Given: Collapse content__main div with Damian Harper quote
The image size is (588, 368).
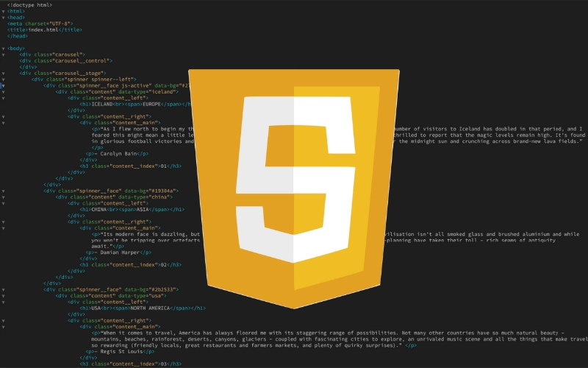Looking at the screenshot, I should (x=4, y=228).
